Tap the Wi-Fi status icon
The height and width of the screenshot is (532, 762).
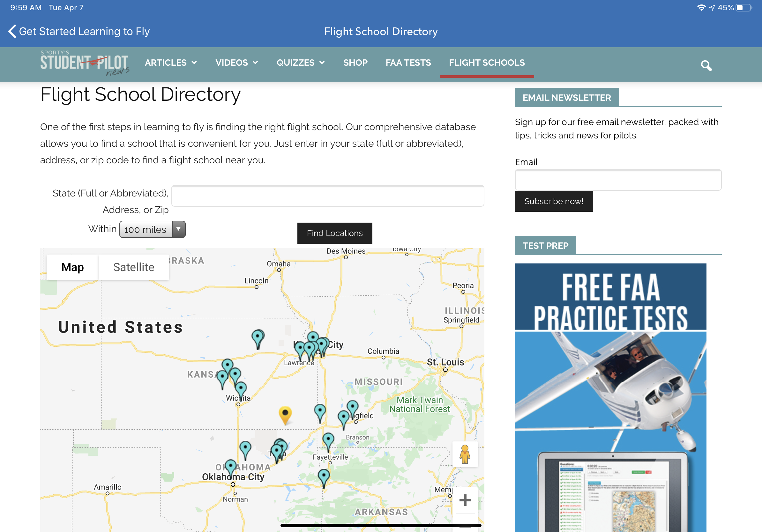coord(701,8)
